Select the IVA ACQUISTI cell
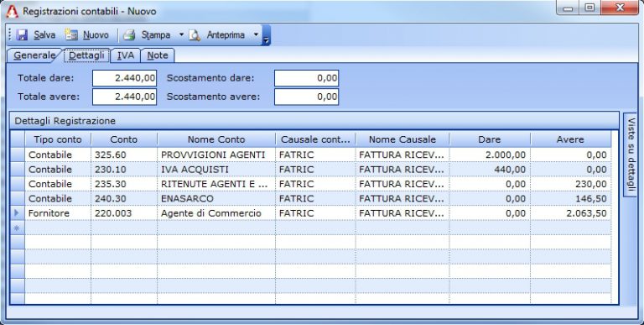The height and width of the screenshot is (325, 644). click(x=216, y=170)
